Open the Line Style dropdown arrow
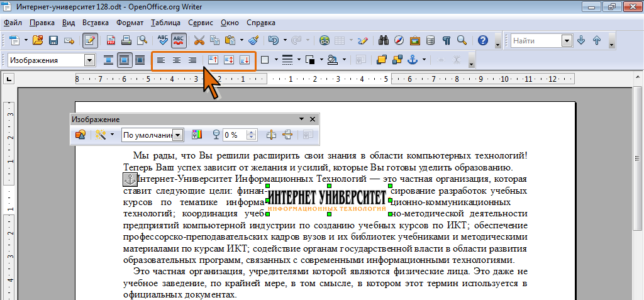Screen dimensions: 644x300 [299, 60]
